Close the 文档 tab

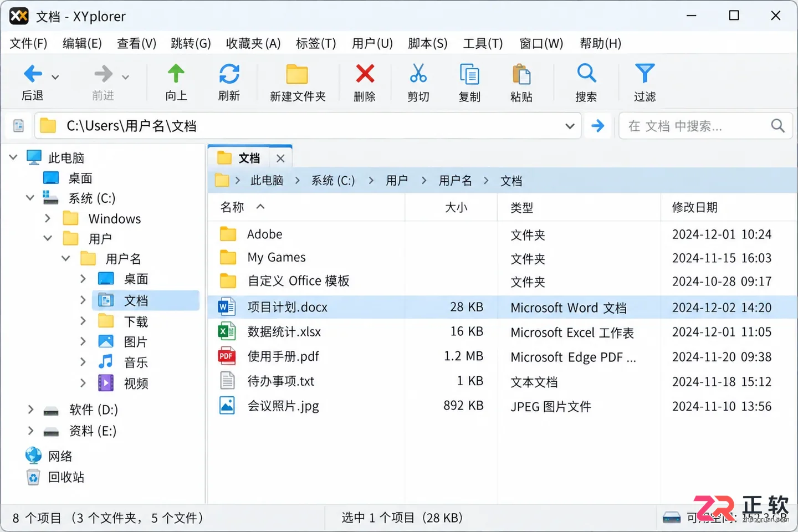pyautogui.click(x=280, y=158)
